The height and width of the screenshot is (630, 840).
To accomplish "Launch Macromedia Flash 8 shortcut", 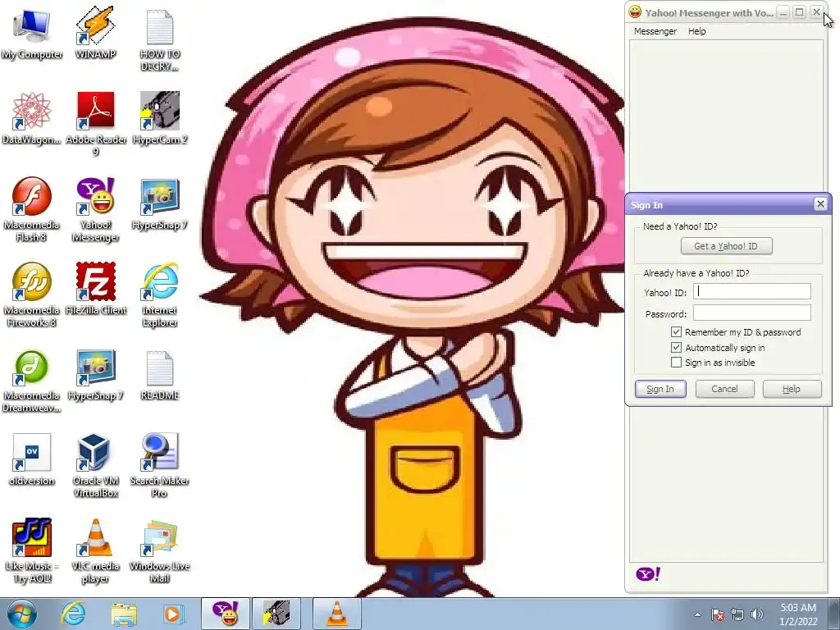I will coord(32,209).
